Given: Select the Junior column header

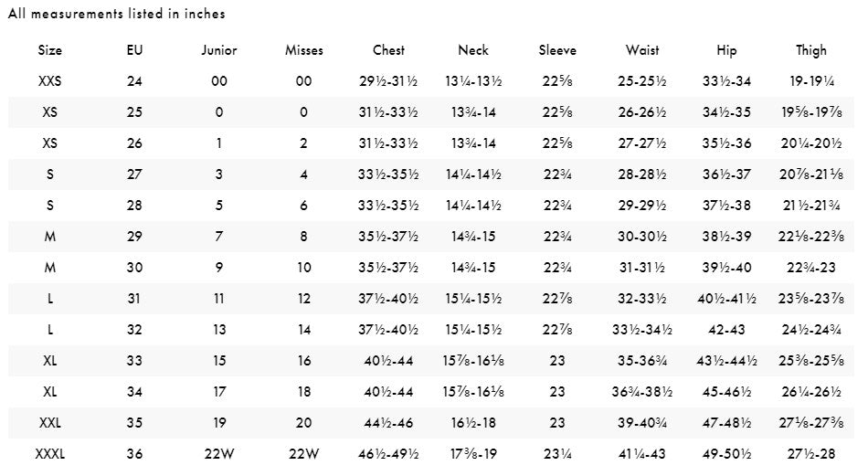Looking at the screenshot, I should [x=219, y=50].
